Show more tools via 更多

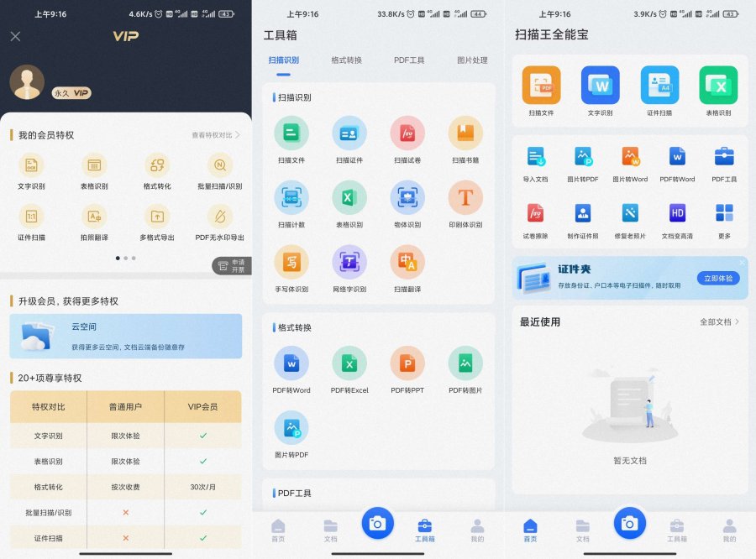pyautogui.click(x=724, y=213)
